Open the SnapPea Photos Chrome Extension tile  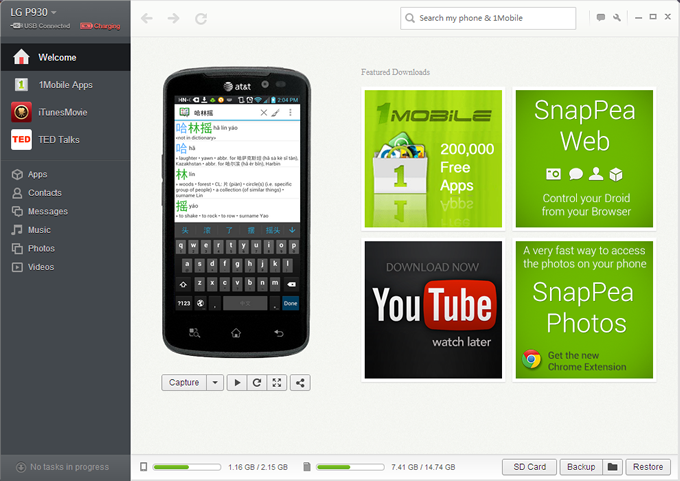[584, 310]
